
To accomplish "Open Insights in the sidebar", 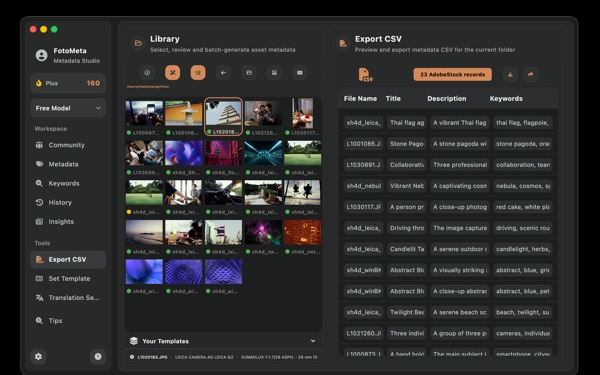I will pos(68,222).
